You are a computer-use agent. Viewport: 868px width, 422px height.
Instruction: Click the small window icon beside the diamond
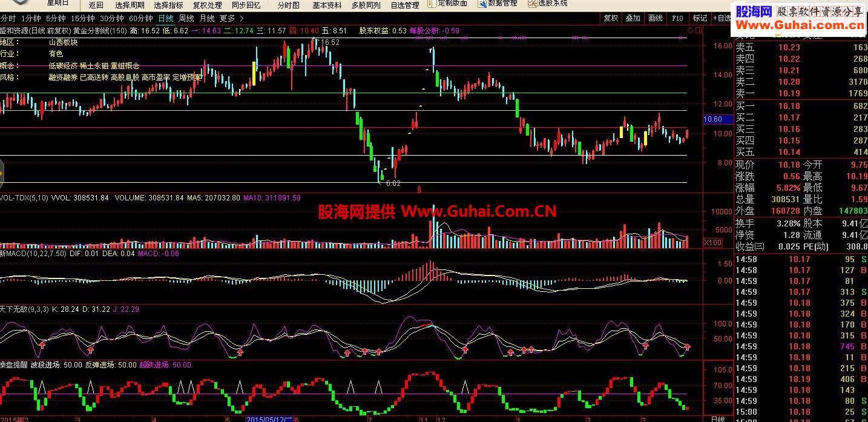698,30
